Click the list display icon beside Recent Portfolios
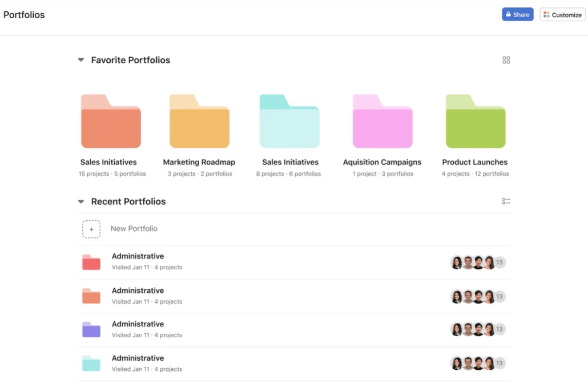Viewport: 588px width, 388px height. coord(506,201)
